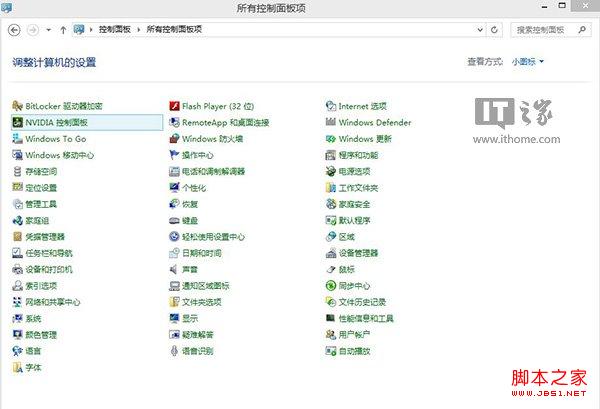Open 默认程序

point(348,220)
